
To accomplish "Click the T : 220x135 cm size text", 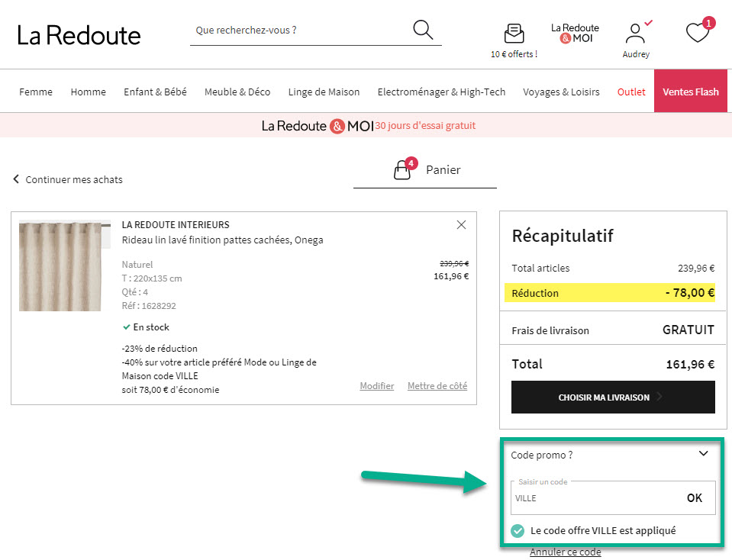I will (152, 278).
